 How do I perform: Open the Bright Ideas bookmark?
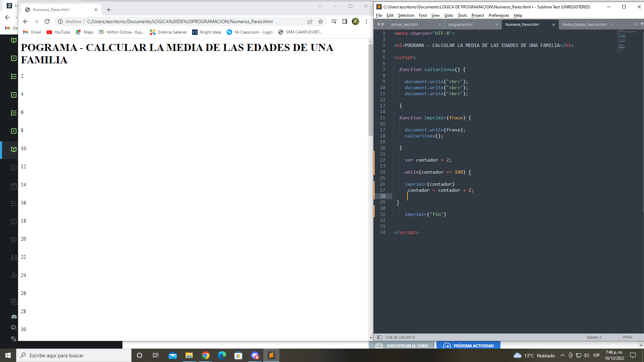tap(207, 32)
